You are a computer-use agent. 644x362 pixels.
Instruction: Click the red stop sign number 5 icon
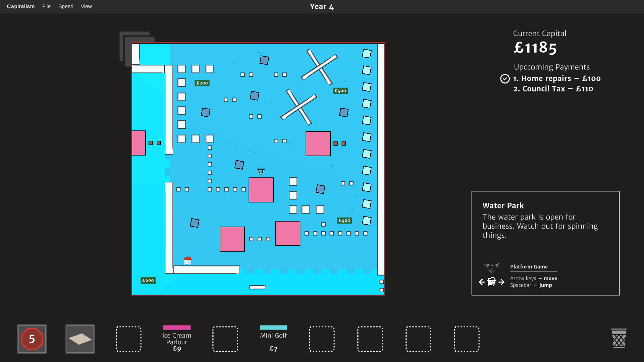(x=32, y=339)
